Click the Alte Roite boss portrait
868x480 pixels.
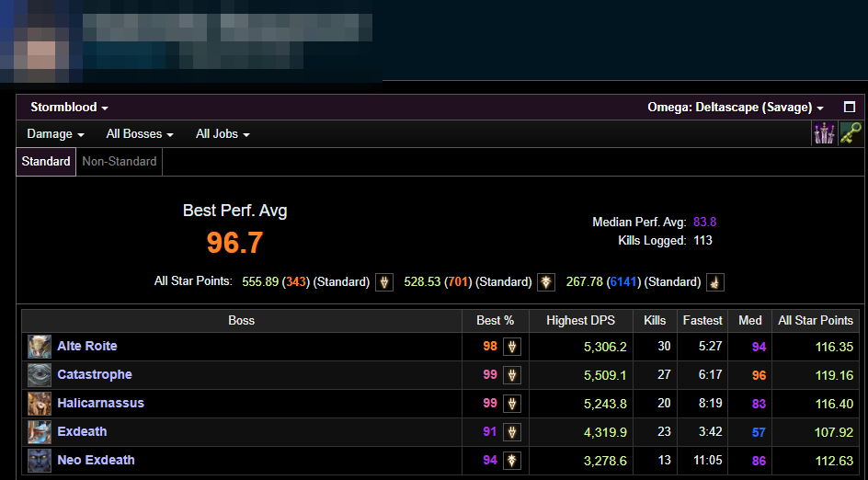[x=40, y=347]
